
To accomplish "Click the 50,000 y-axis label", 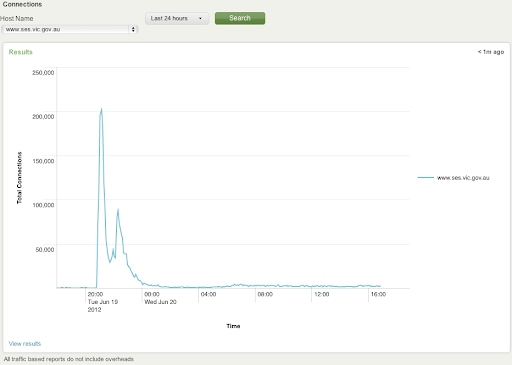I will (x=45, y=249).
